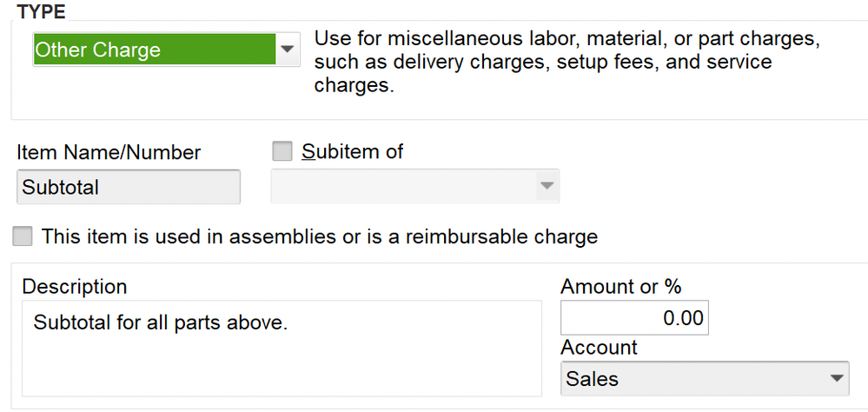This screenshot has height=412, width=868.
Task: Open the Account dropdown arrow
Action: coord(836,379)
